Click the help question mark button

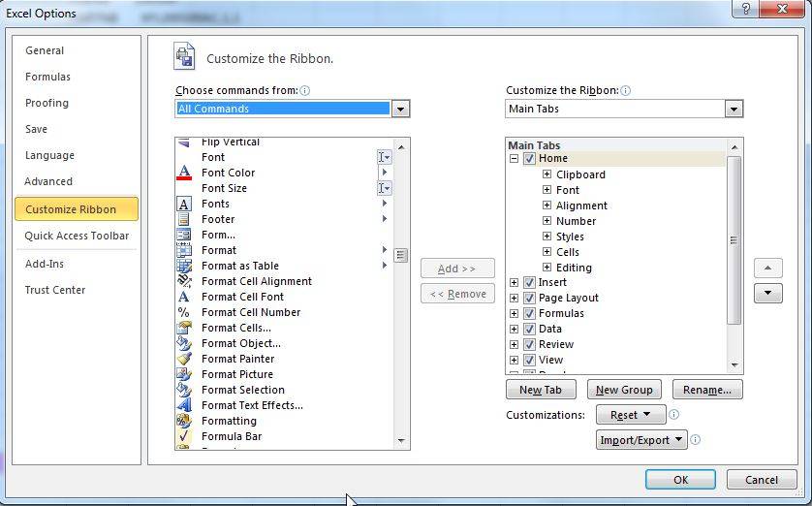(x=746, y=9)
